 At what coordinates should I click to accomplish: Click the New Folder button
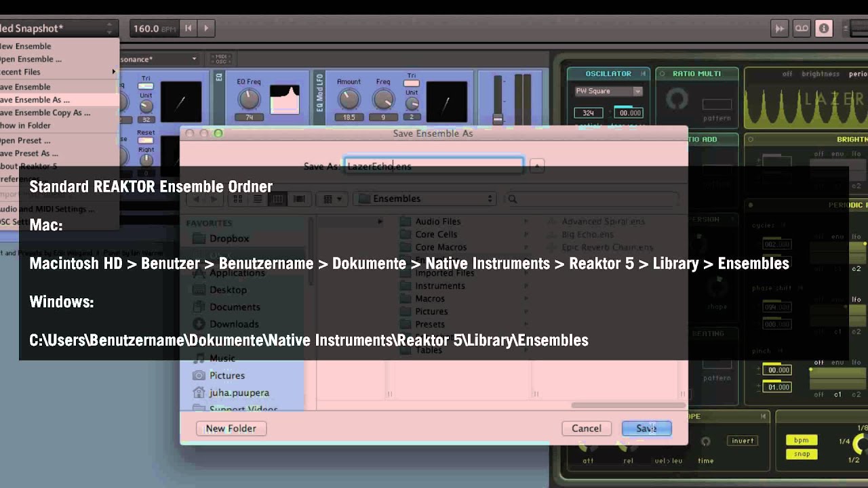click(231, 428)
